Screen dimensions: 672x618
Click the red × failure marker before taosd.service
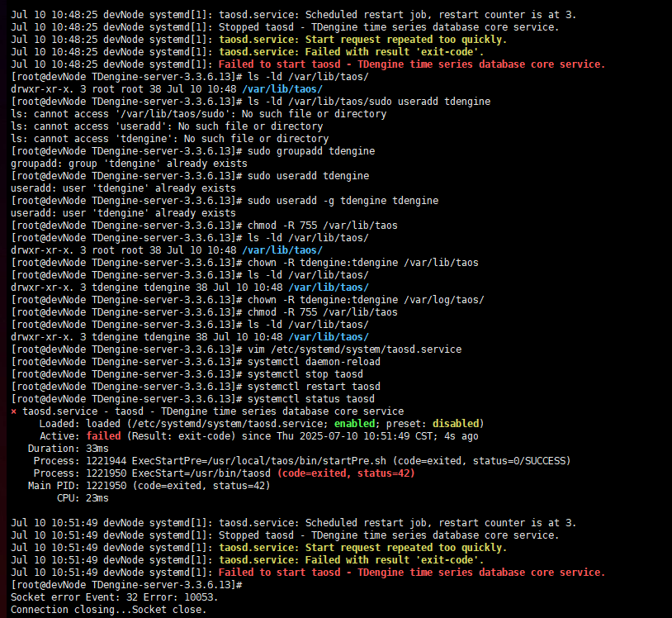pyautogui.click(x=14, y=411)
